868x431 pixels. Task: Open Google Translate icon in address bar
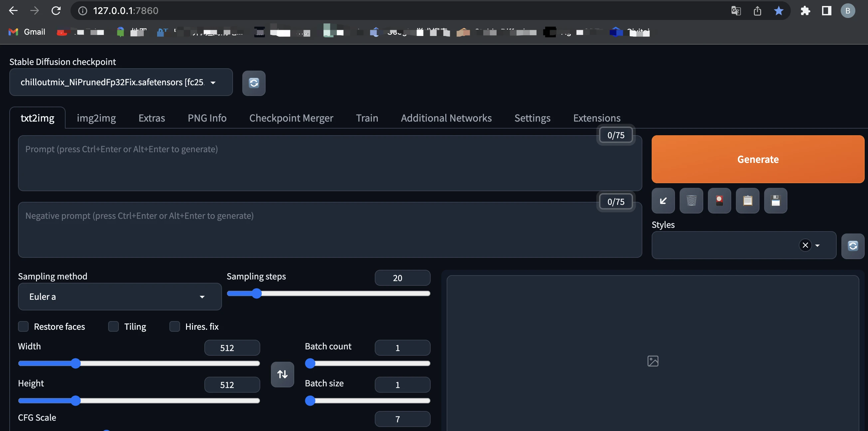pos(736,11)
